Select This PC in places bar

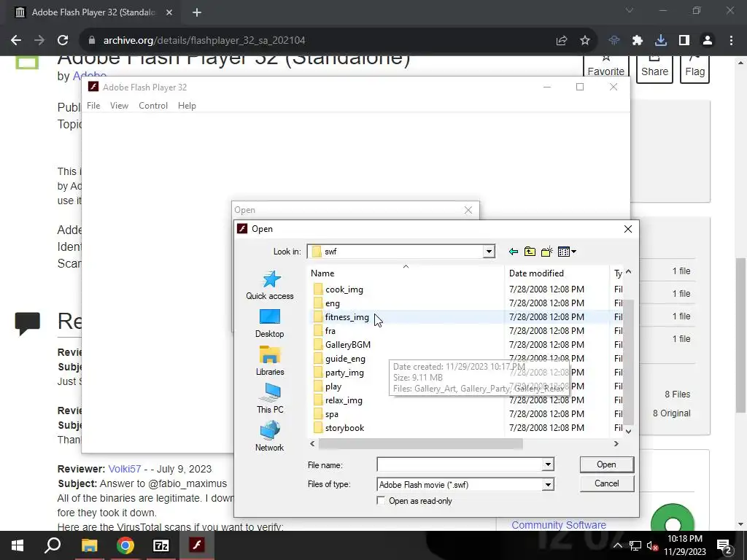(x=270, y=399)
